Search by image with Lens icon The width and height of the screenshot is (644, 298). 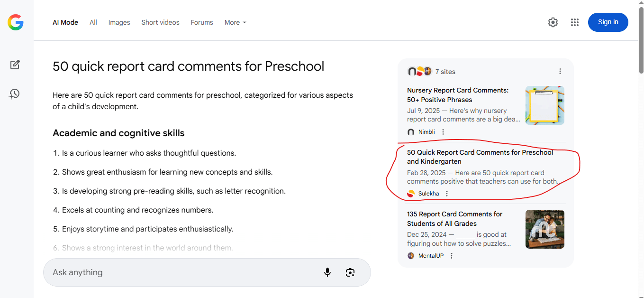coord(350,272)
